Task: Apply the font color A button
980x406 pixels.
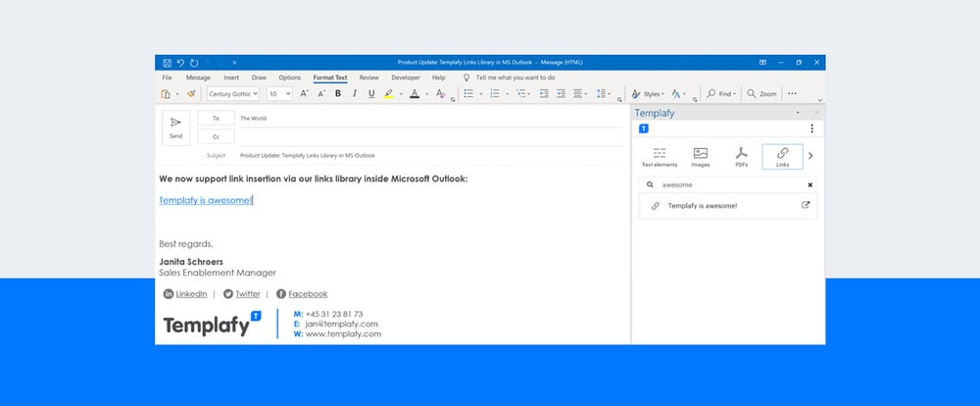Action: tap(414, 94)
